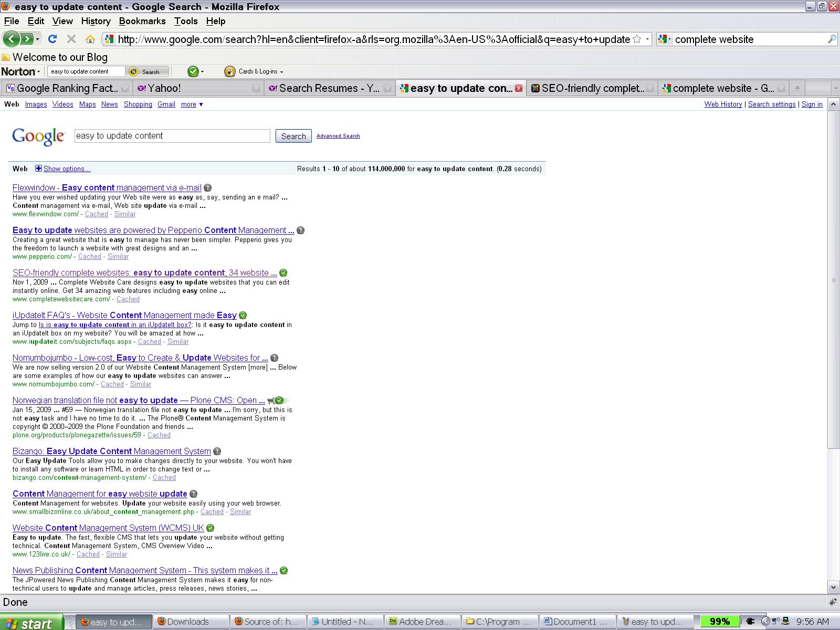Click the vertical scrollbar down arrow
The width and height of the screenshot is (840, 630).
(x=834, y=587)
